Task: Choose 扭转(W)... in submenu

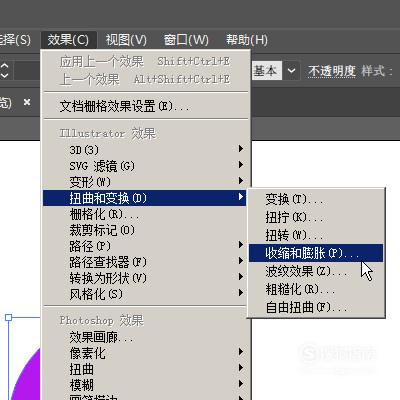Action: click(316, 235)
